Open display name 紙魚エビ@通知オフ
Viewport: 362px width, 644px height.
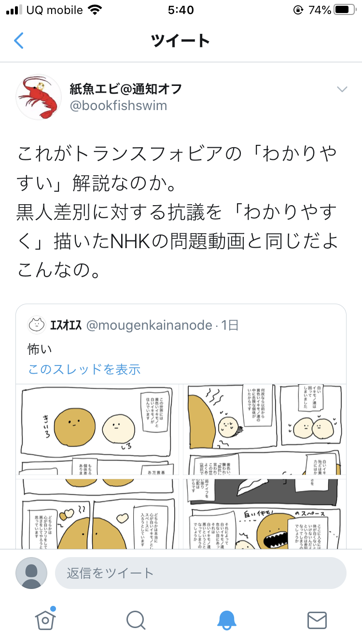pos(126,88)
